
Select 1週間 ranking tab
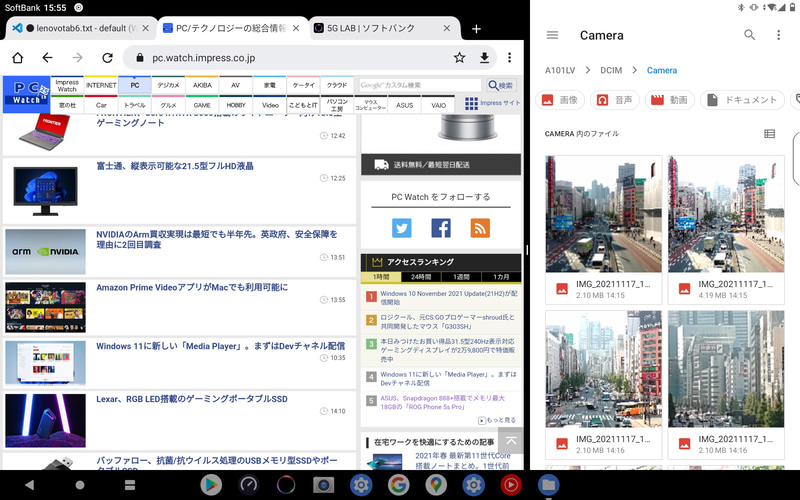point(461,277)
